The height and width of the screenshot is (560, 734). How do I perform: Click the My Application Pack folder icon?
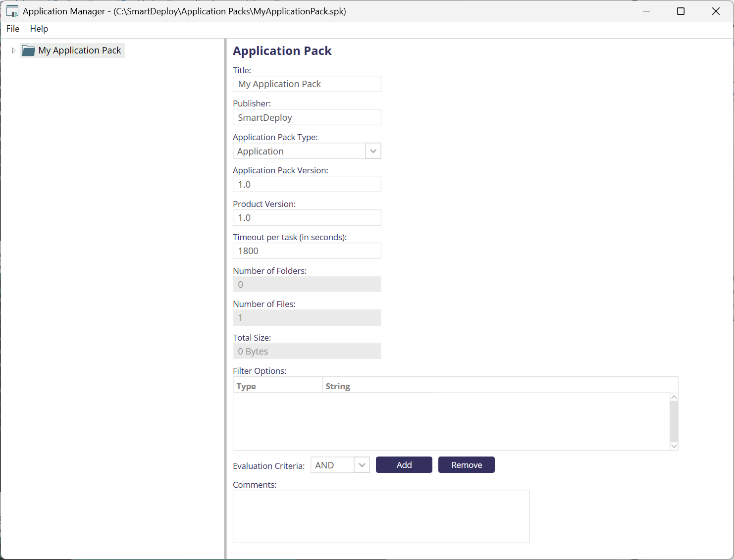(28, 51)
